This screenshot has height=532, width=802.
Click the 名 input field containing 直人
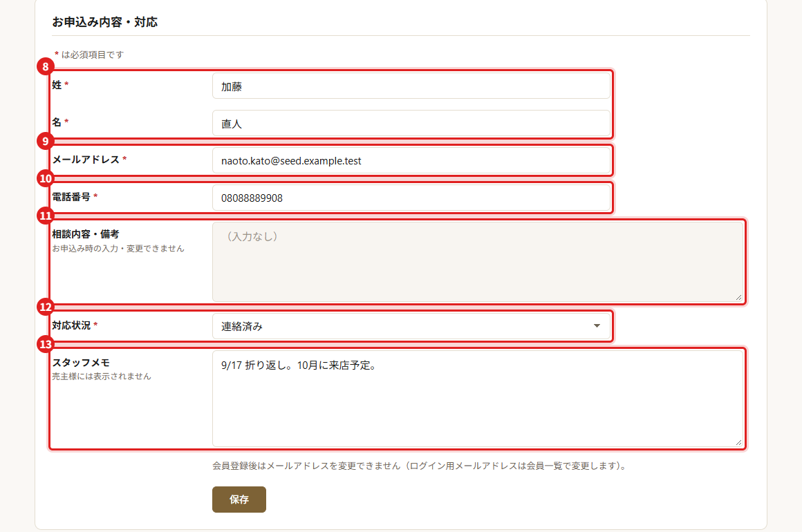pos(411,123)
